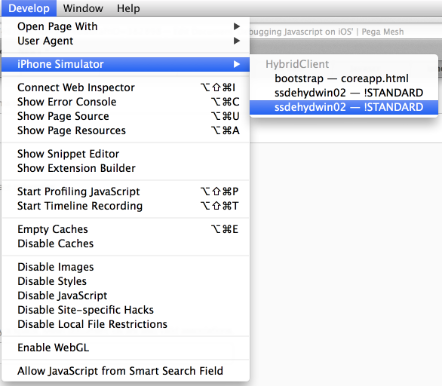Image resolution: width=442 pixels, height=386 pixels.
Task: Toggle Disable Styles option
Action: tap(126, 281)
